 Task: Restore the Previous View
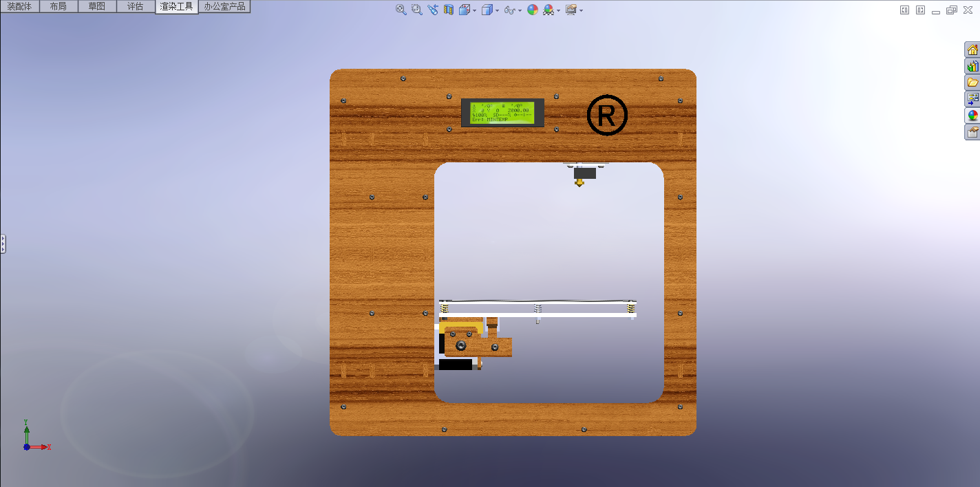432,10
